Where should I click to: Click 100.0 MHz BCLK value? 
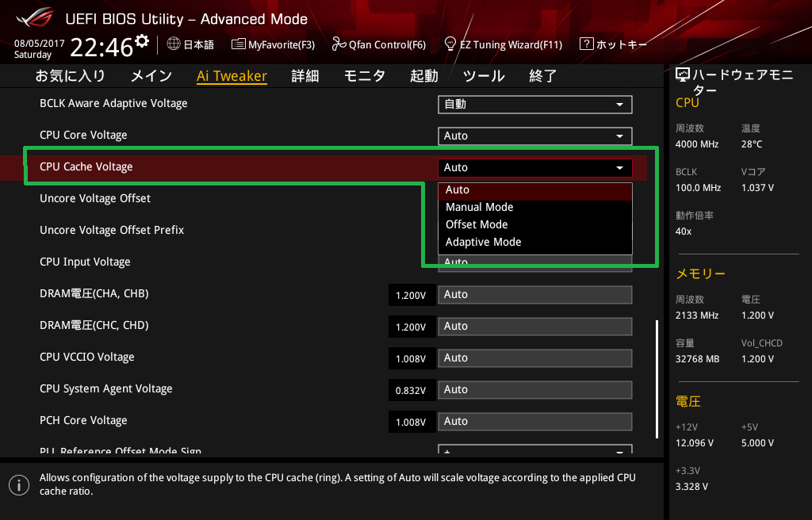[698, 188]
